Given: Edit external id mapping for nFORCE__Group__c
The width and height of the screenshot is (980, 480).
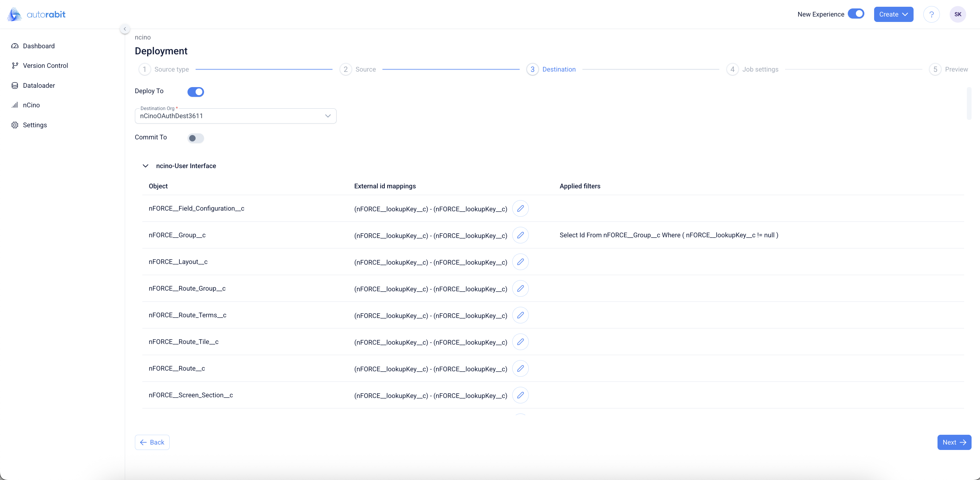Looking at the screenshot, I should click(520, 235).
